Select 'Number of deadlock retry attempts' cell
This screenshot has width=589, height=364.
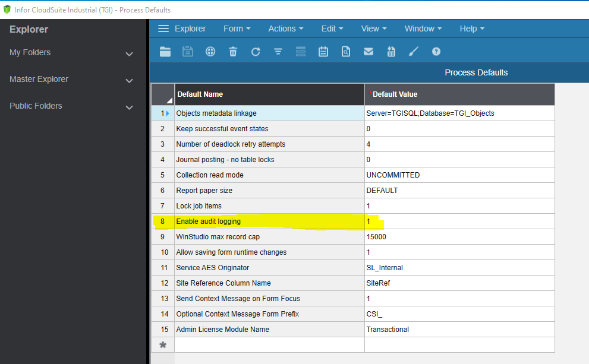coord(269,144)
